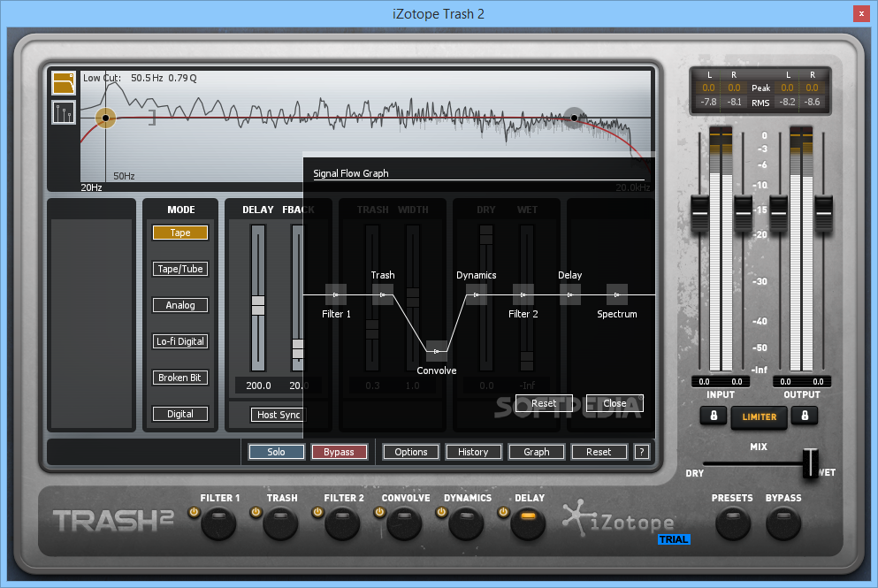Image resolution: width=878 pixels, height=588 pixels.
Task: Click the Spectrum node in flow graph
Action: [x=617, y=294]
